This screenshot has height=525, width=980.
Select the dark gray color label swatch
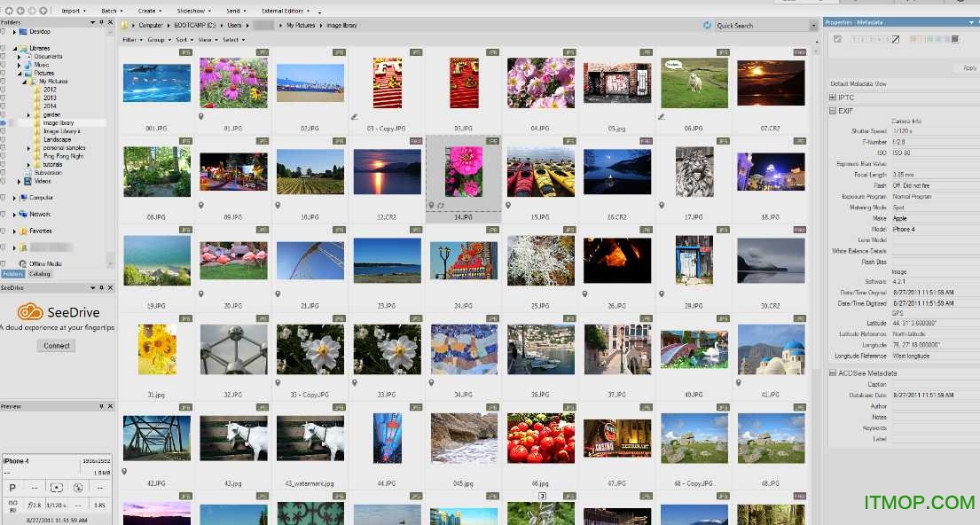pos(954,39)
